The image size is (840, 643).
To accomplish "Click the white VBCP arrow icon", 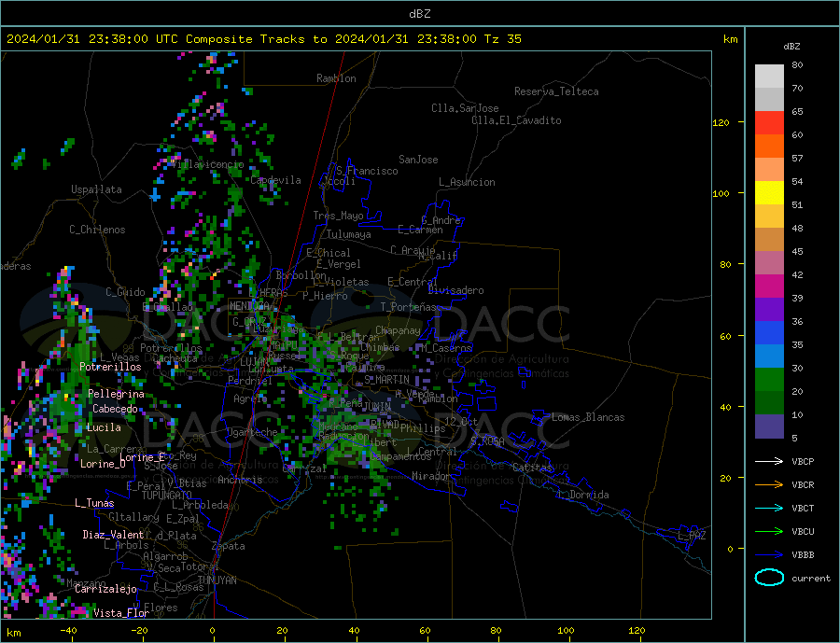I will 769,461.
